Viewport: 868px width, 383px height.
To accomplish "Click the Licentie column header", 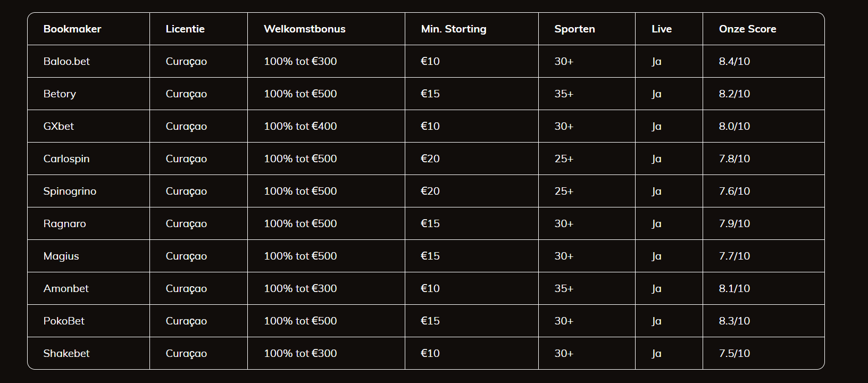I will pos(185,29).
